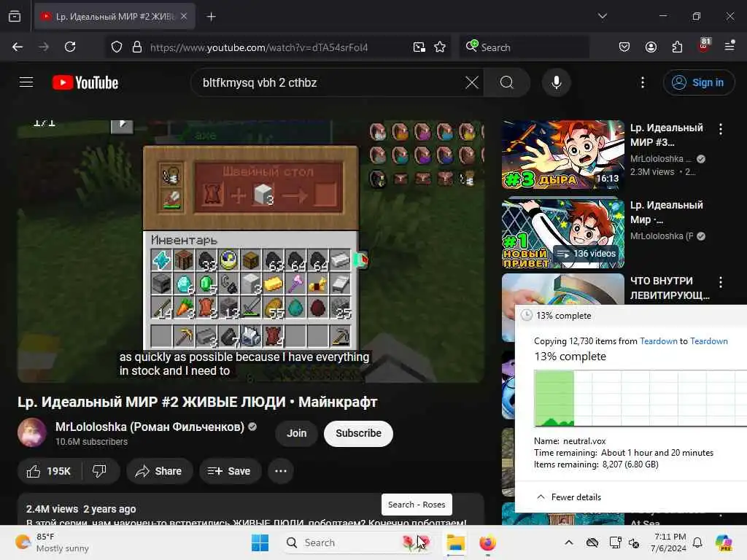Show hidden system tray icons
Image resolution: width=747 pixels, height=560 pixels.
569,542
